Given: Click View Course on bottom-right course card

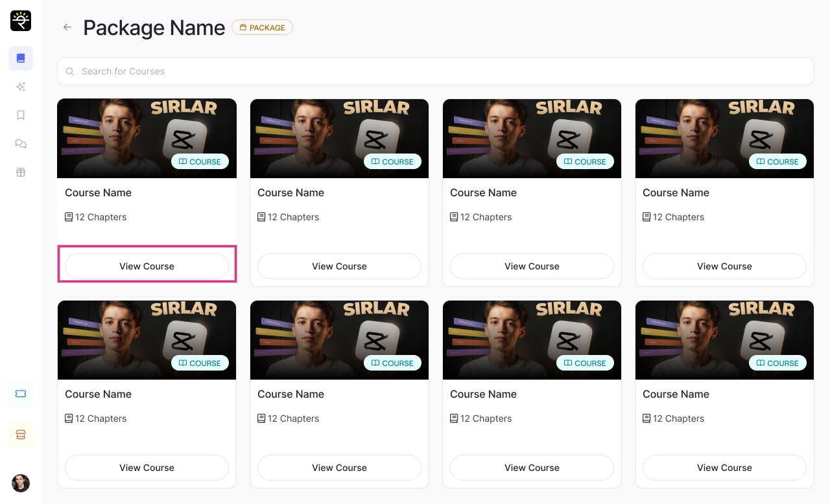Looking at the screenshot, I should tap(724, 468).
